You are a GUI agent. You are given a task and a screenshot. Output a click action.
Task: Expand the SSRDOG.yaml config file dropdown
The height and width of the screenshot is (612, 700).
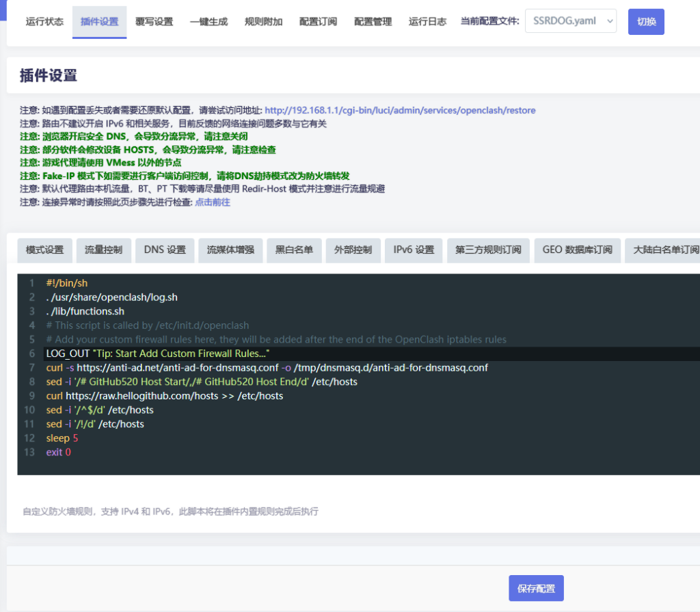click(x=571, y=21)
